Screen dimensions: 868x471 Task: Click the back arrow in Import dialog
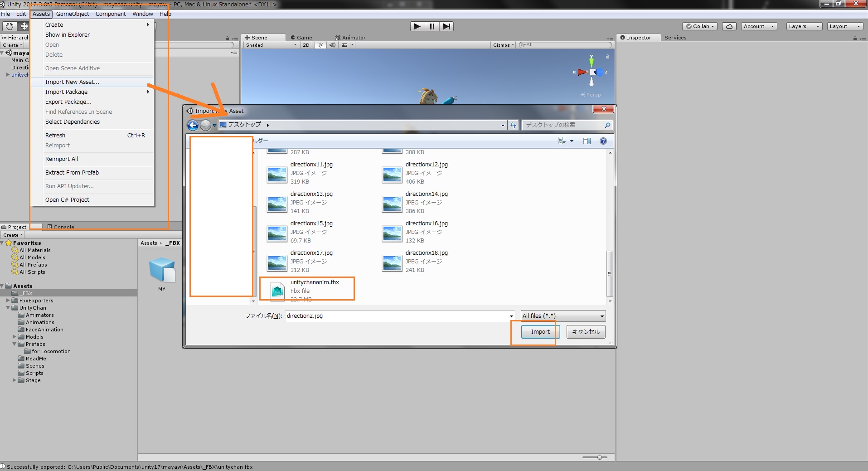(193, 125)
